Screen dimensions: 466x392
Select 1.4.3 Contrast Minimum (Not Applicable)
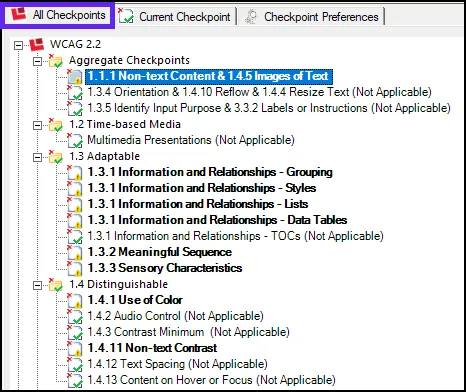click(x=188, y=332)
